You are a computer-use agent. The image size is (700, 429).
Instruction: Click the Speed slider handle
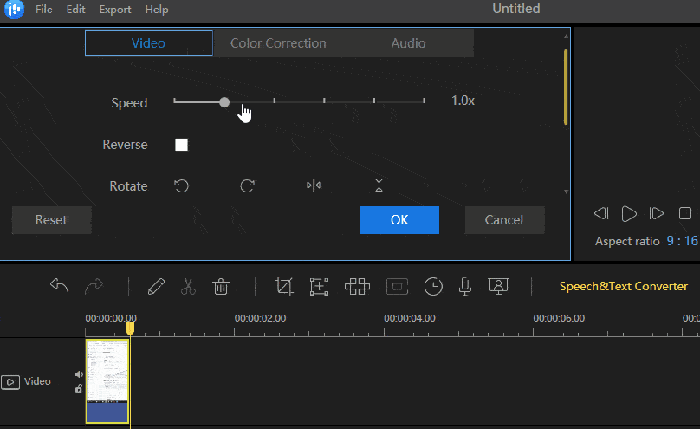pos(224,101)
